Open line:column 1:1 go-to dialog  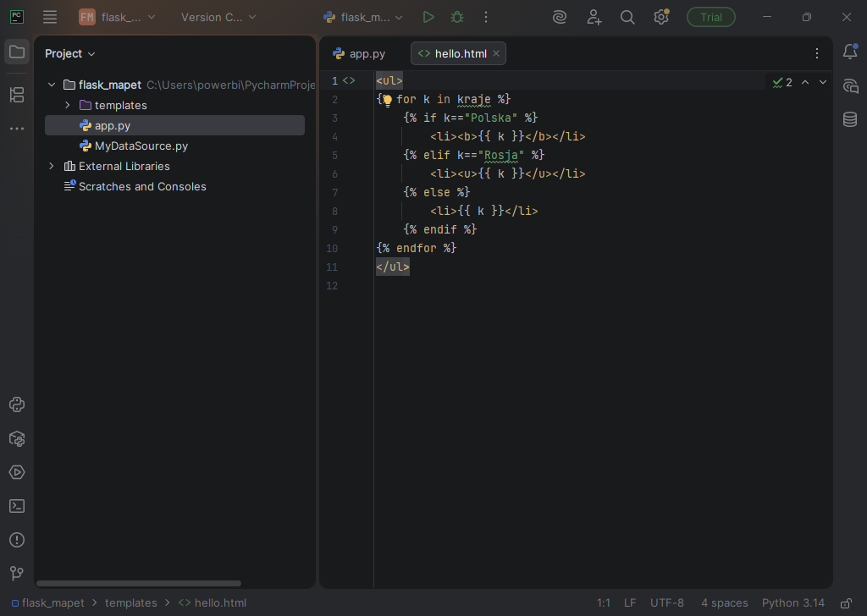603,602
